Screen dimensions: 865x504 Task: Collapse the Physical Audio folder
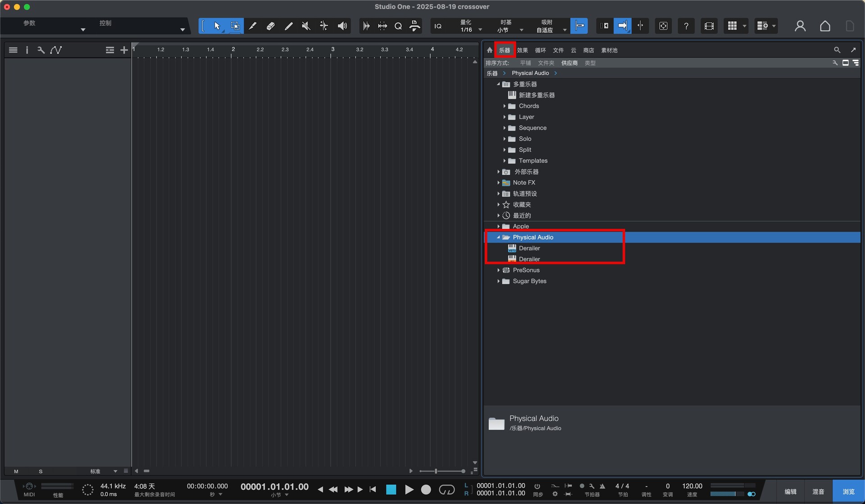pyautogui.click(x=498, y=237)
